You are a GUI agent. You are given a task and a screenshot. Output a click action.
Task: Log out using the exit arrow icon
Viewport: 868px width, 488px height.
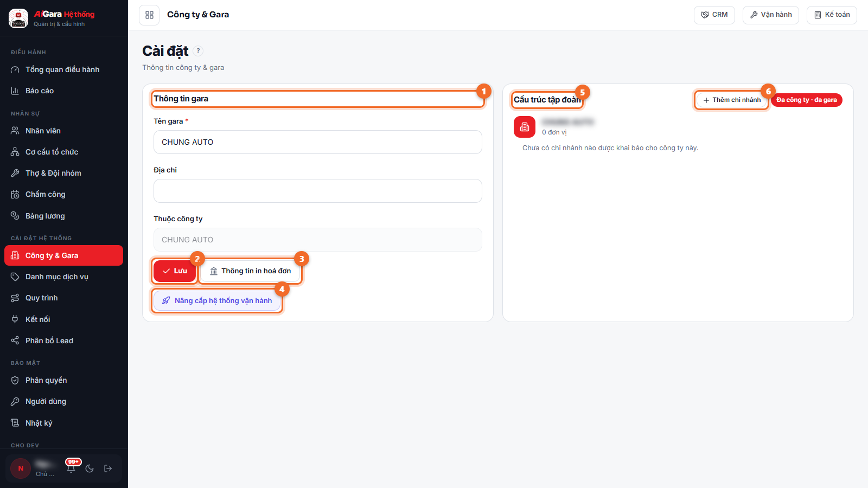point(108,468)
